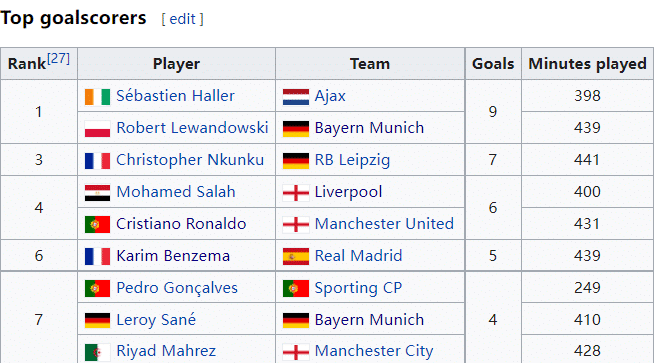Open the edit link for Top goalscorers
The height and width of the screenshot is (363, 654).
pos(182,19)
